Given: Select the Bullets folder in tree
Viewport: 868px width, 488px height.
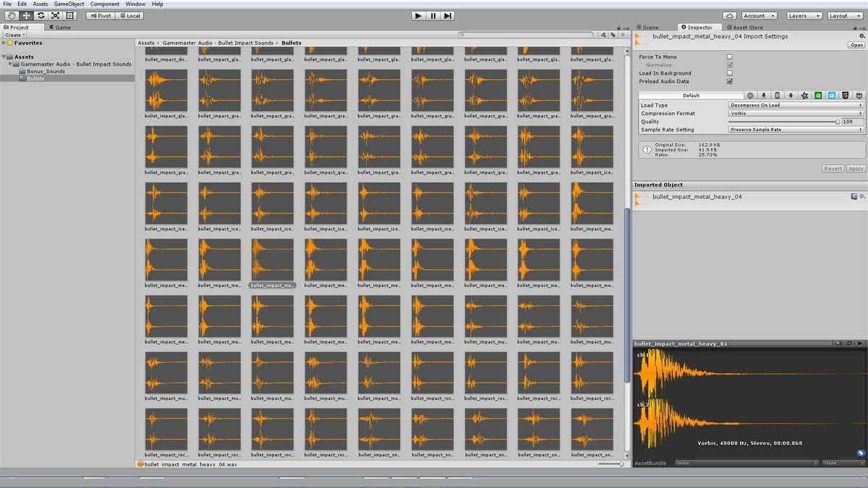Looking at the screenshot, I should [35, 78].
